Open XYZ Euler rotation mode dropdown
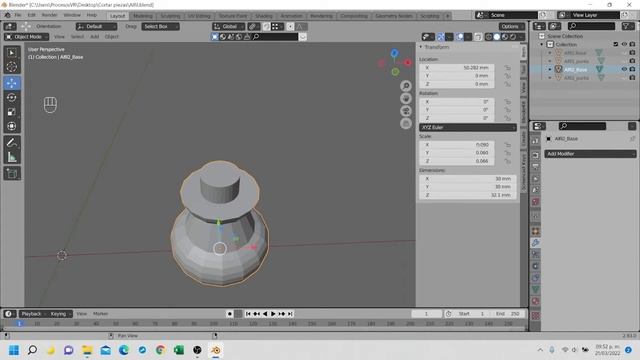The height and width of the screenshot is (360, 640). click(468, 127)
